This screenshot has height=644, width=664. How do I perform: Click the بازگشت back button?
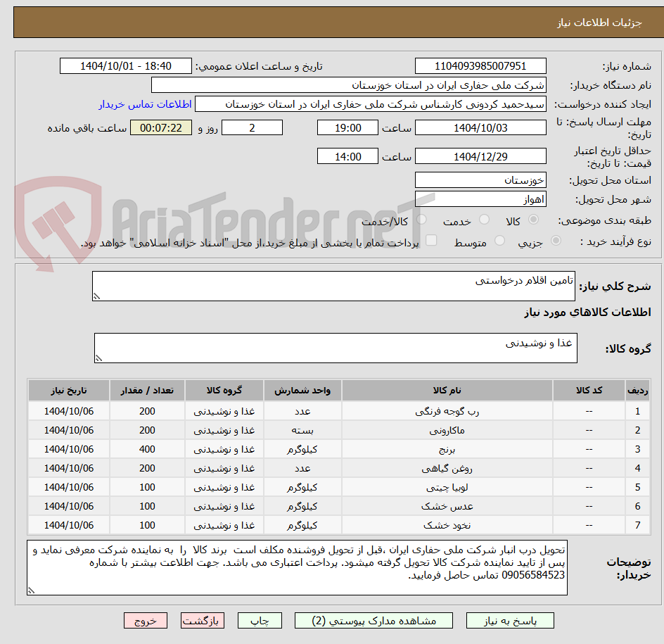point(202,621)
